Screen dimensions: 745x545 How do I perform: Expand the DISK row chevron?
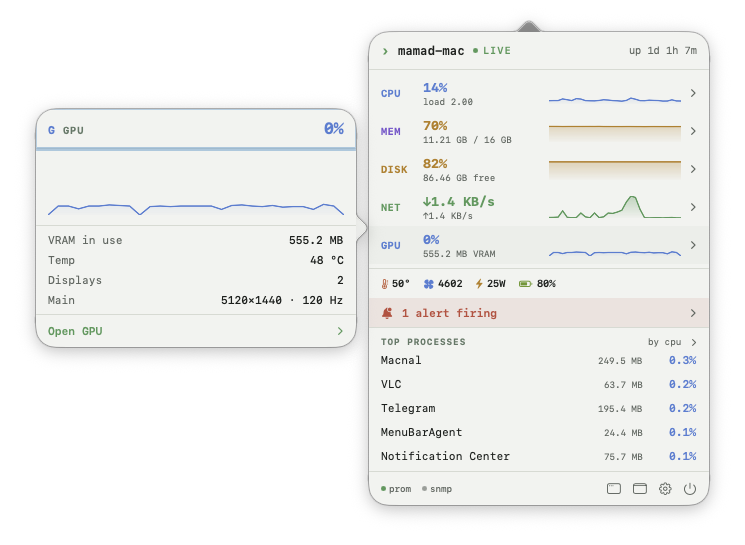[693, 169]
